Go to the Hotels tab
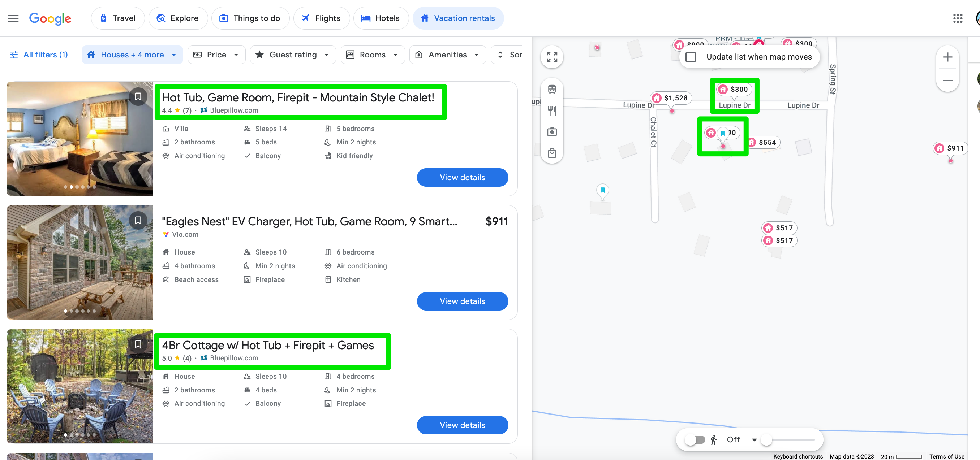Screen dimensions: 980x460 point(381,18)
